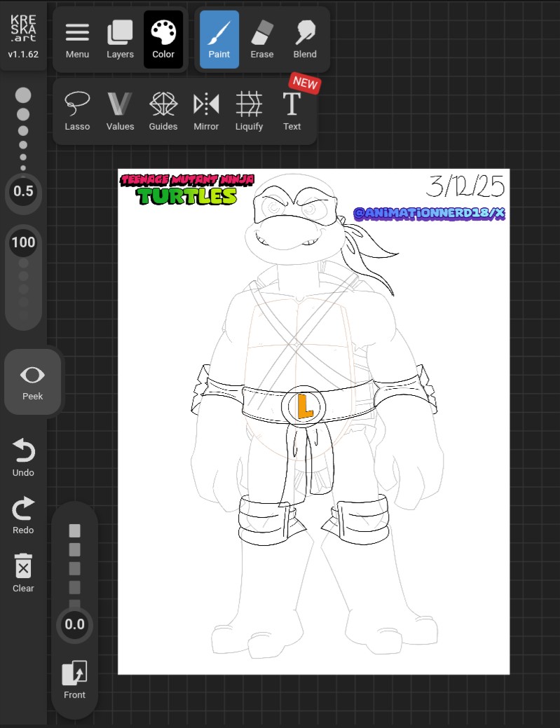560x728 pixels.
Task: Click the NEW badge on Text tool
Action: click(305, 83)
